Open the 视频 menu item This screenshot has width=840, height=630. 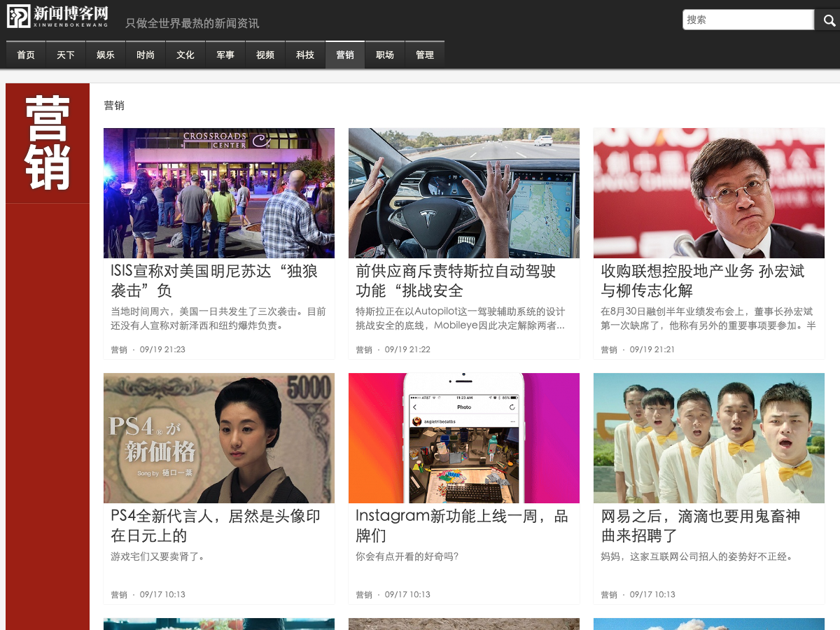click(265, 55)
